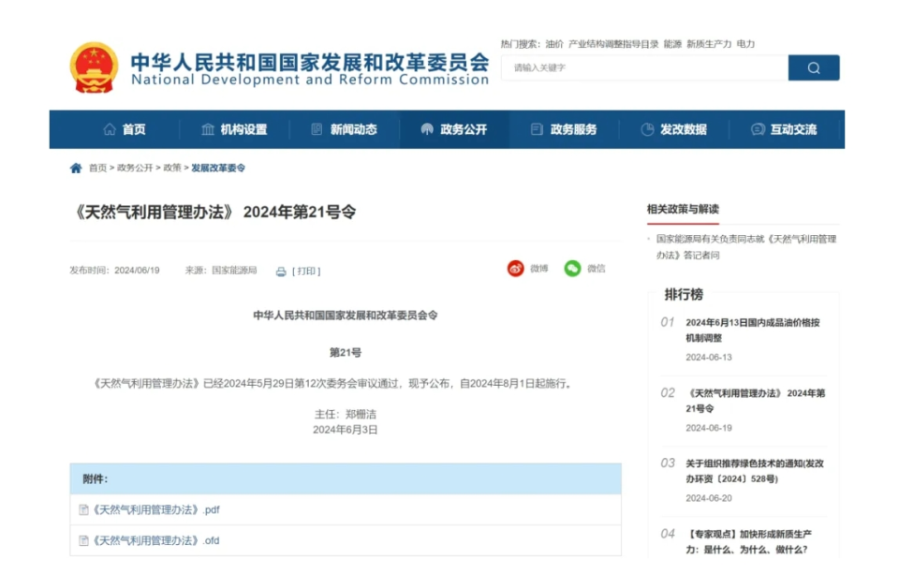This screenshot has width=899, height=588.
Task: Open related policy 国家能源局有关负责同志答记者问
Action: 746,247
